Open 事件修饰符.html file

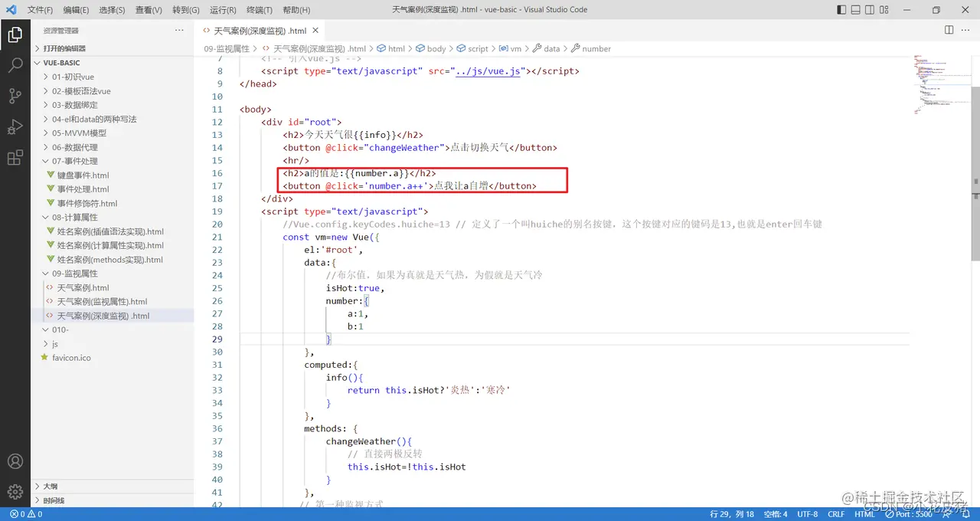[x=113, y=203]
